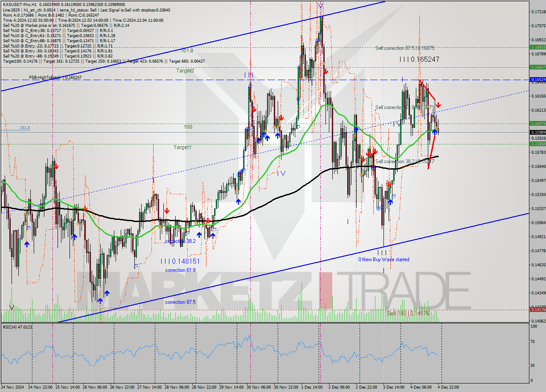This screenshot has height=392, width=546.
Task: Select the 'I I I 0.165247' wave label
Action: (419, 60)
